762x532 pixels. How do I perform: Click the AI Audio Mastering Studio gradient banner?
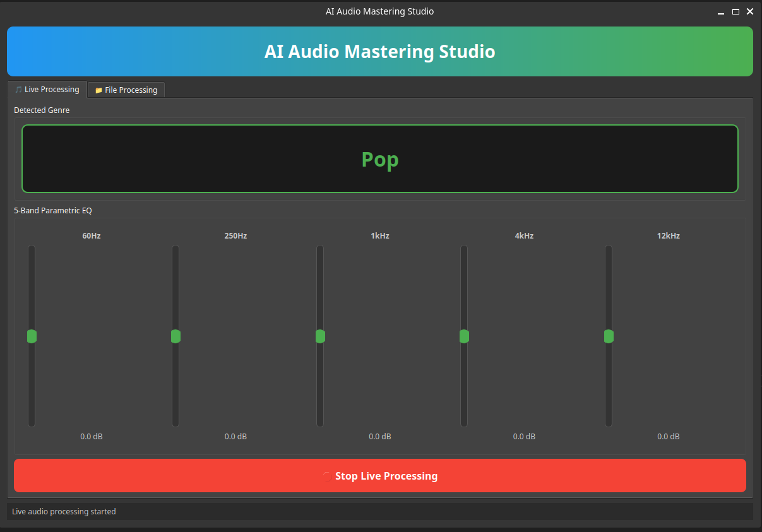pos(380,51)
